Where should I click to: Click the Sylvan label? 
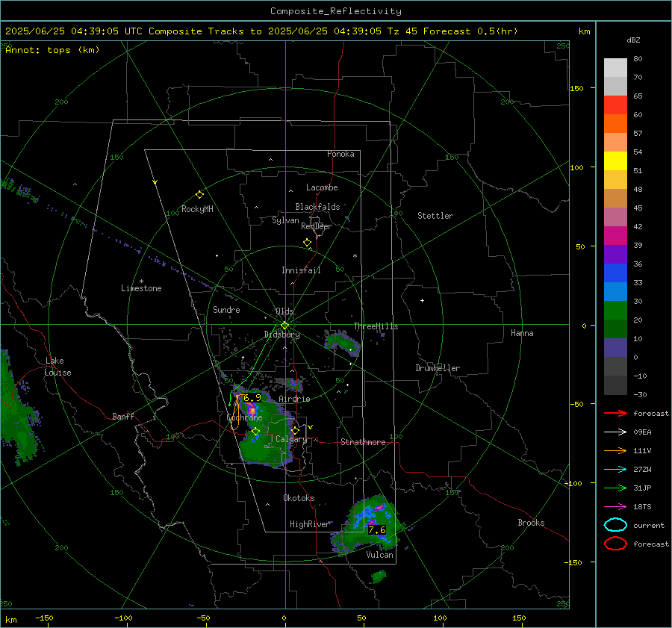coord(285,220)
